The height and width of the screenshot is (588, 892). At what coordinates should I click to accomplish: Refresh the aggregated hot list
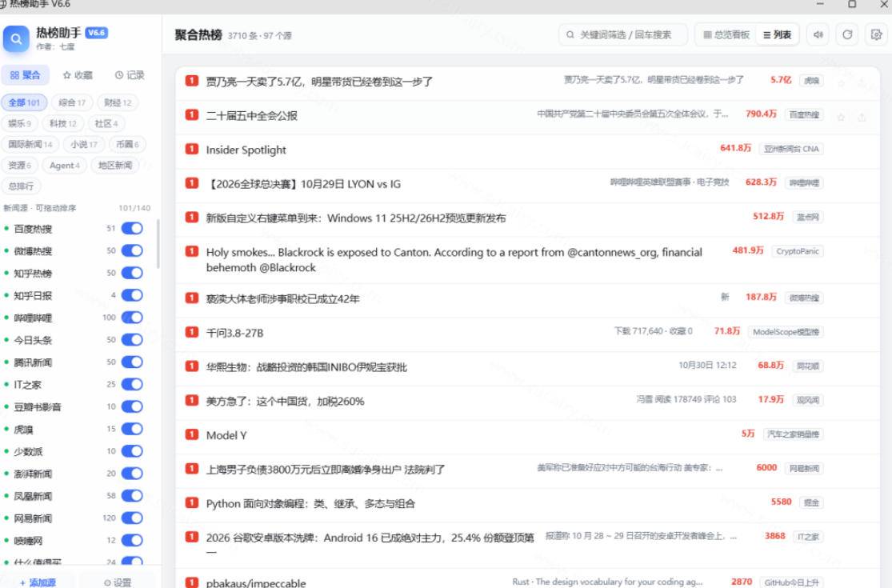(x=847, y=34)
